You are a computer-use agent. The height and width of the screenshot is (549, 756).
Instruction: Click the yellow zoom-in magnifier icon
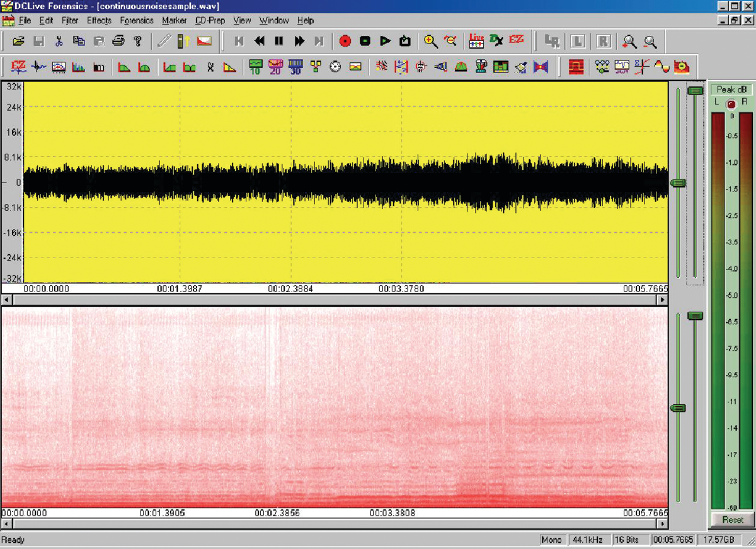coord(431,42)
